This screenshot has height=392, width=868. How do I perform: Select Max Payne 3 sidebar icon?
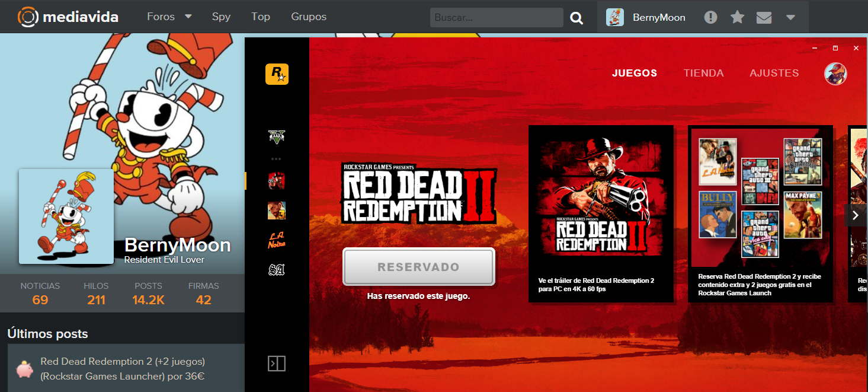(277, 211)
